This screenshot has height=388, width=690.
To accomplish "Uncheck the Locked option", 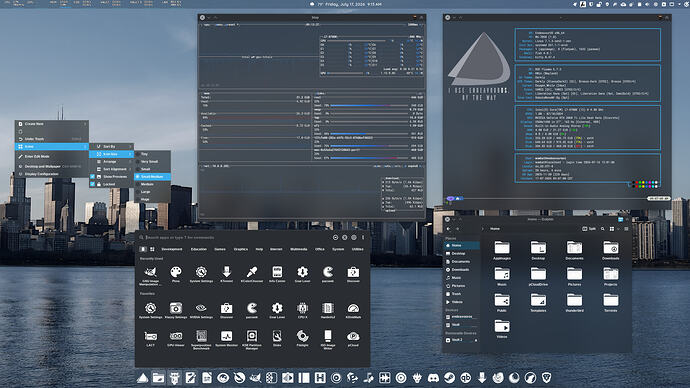I will click(x=92, y=184).
